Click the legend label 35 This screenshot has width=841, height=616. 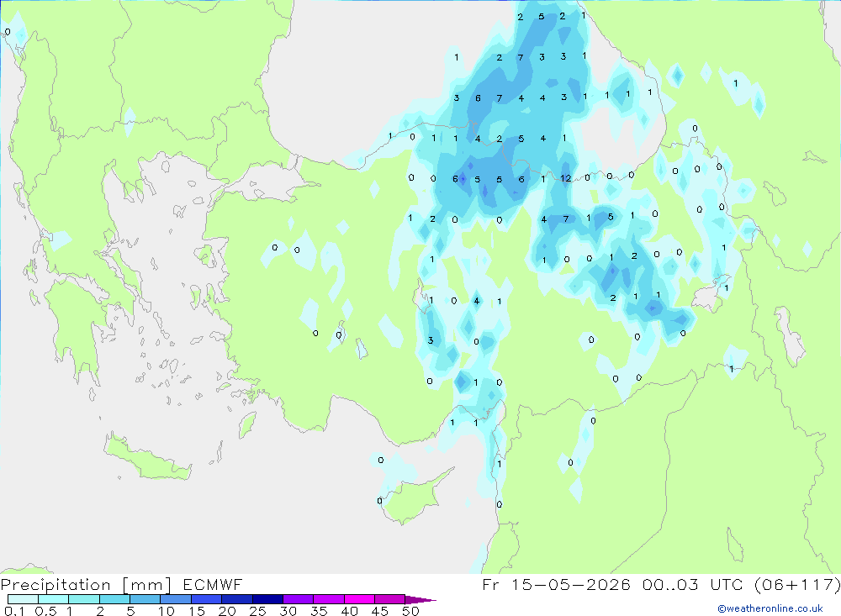click(319, 611)
